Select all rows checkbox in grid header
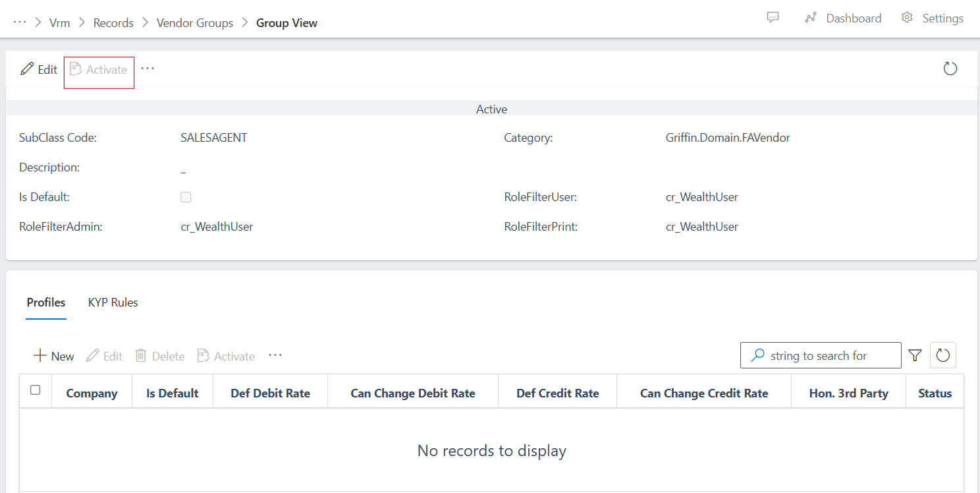 36,390
